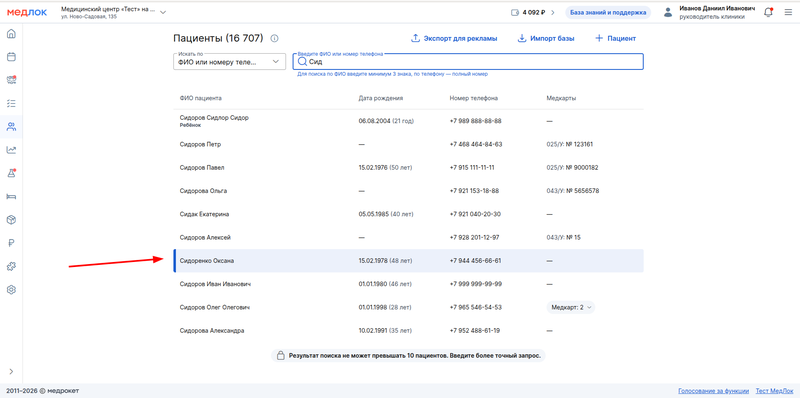Click 'Номер телефона' column header
This screenshot has height=398, width=800.
tap(473, 98)
